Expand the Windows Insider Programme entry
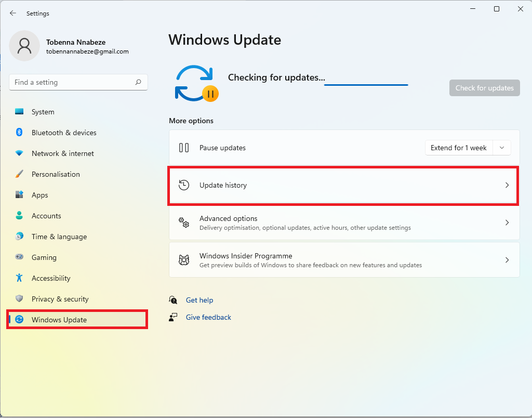532x418 pixels. point(344,260)
